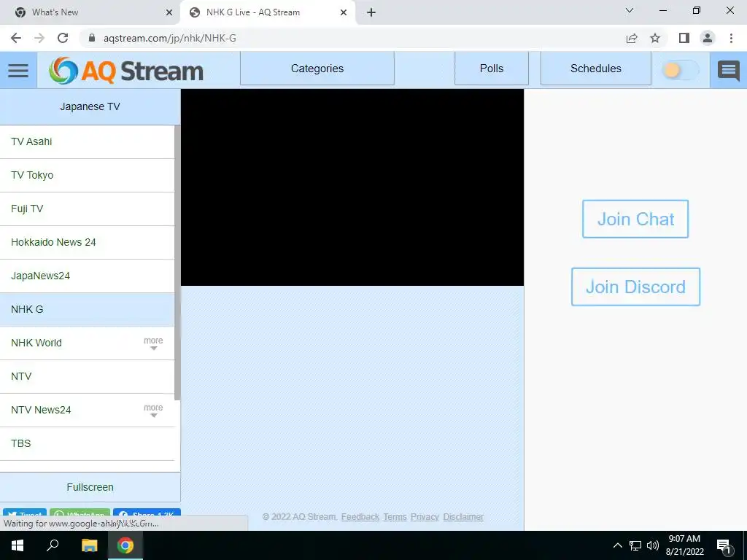
Task: Select TV Asahi channel
Action: pos(88,142)
